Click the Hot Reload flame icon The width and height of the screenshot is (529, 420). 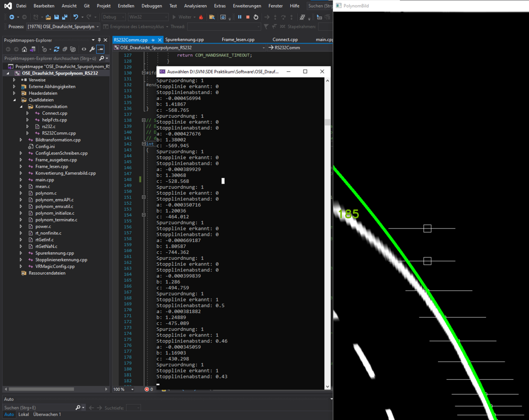[x=201, y=17]
